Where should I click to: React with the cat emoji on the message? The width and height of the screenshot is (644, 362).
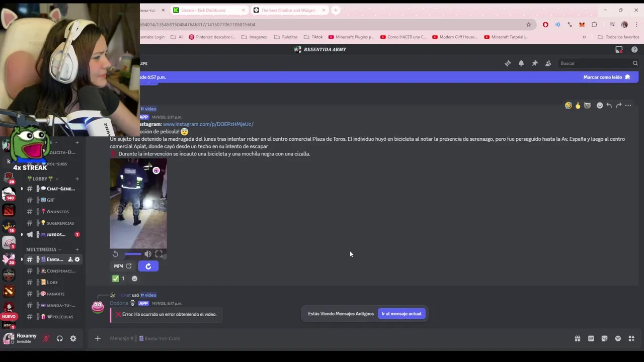587,106
